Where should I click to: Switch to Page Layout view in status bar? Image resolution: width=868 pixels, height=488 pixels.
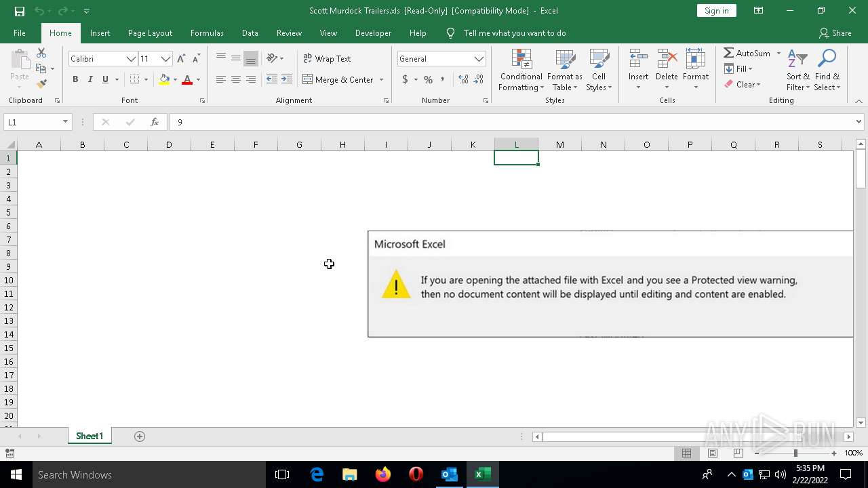[713, 453]
